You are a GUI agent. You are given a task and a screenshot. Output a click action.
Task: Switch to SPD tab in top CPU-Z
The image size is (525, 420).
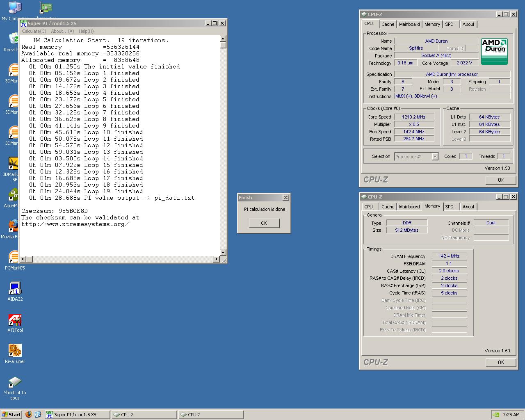point(450,24)
